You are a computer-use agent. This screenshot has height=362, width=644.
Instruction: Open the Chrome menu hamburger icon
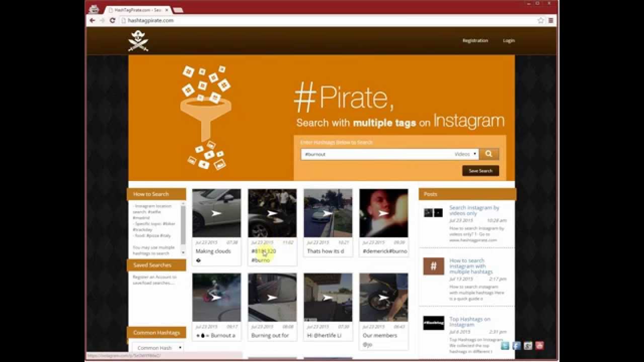click(551, 21)
